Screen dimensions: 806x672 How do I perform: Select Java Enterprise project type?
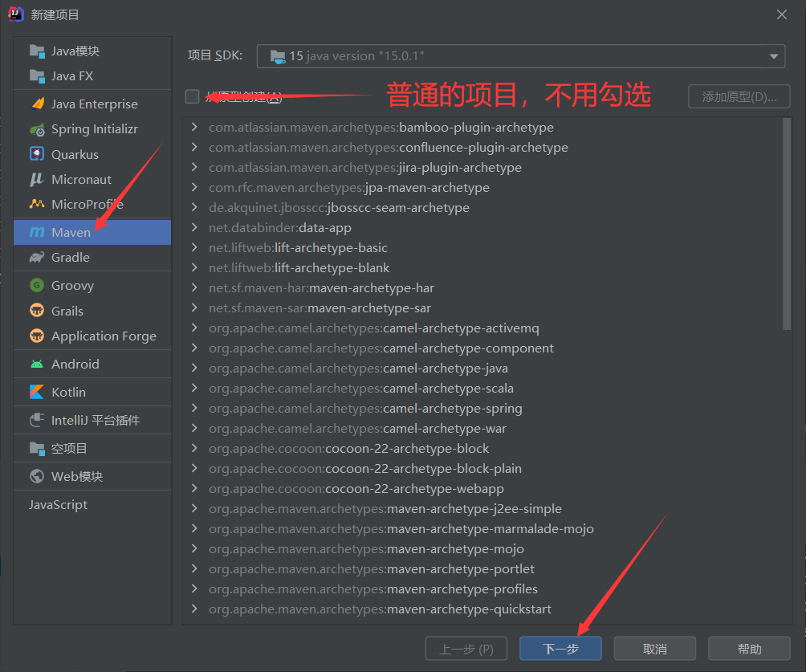coord(92,104)
